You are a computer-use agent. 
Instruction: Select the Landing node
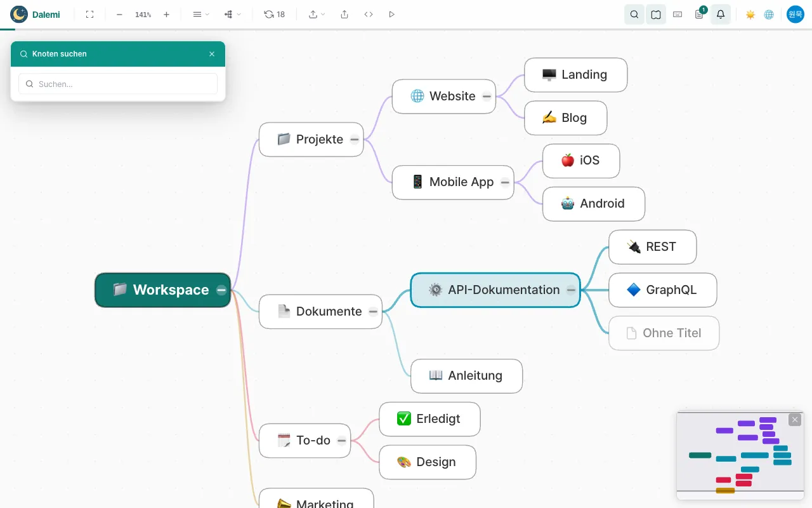(x=575, y=75)
